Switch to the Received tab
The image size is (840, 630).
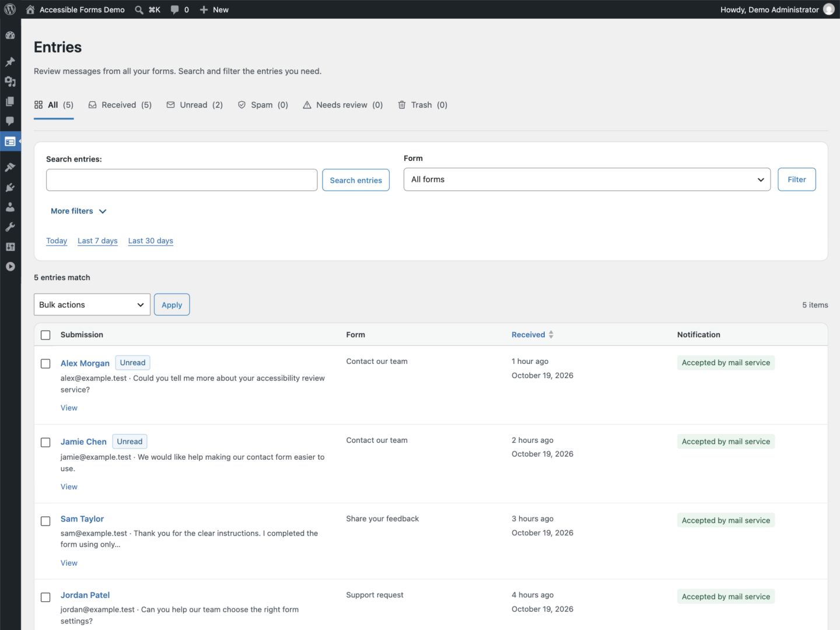pos(120,105)
